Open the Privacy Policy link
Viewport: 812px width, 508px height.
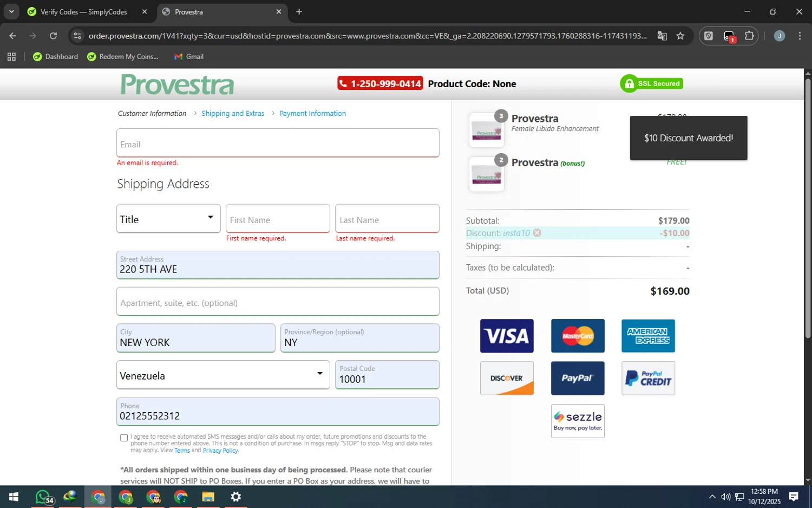click(x=220, y=451)
